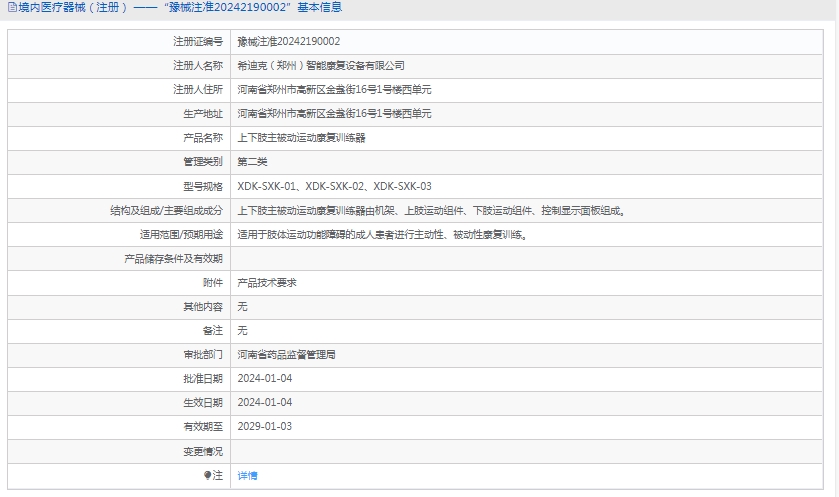Click the 批准日期 value 2024-01-04

click(265, 379)
